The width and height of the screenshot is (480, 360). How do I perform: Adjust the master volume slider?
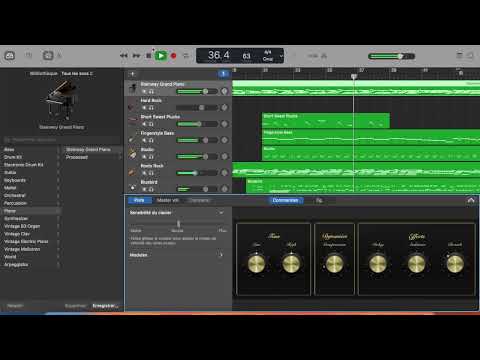coord(391,56)
